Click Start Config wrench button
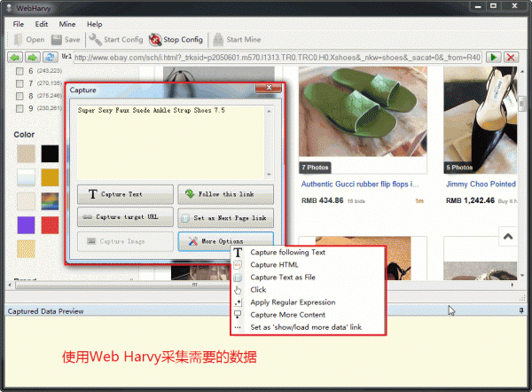Screen dimensions: 532x392 [x=116, y=40]
